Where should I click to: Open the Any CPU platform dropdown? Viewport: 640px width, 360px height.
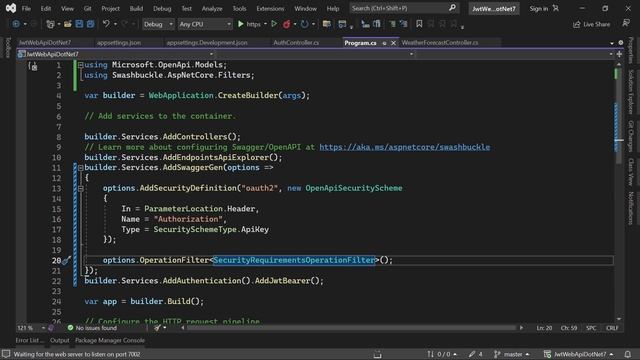click(205, 24)
